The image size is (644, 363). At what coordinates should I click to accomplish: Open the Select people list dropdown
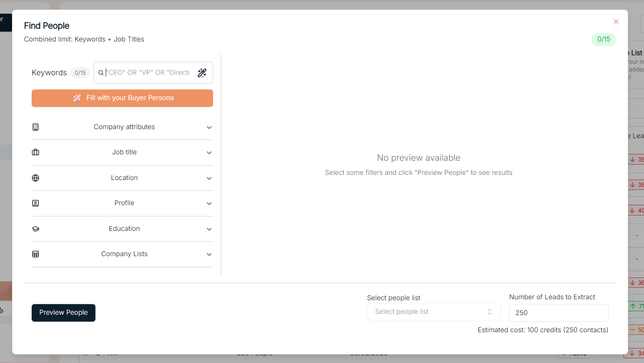[434, 312]
